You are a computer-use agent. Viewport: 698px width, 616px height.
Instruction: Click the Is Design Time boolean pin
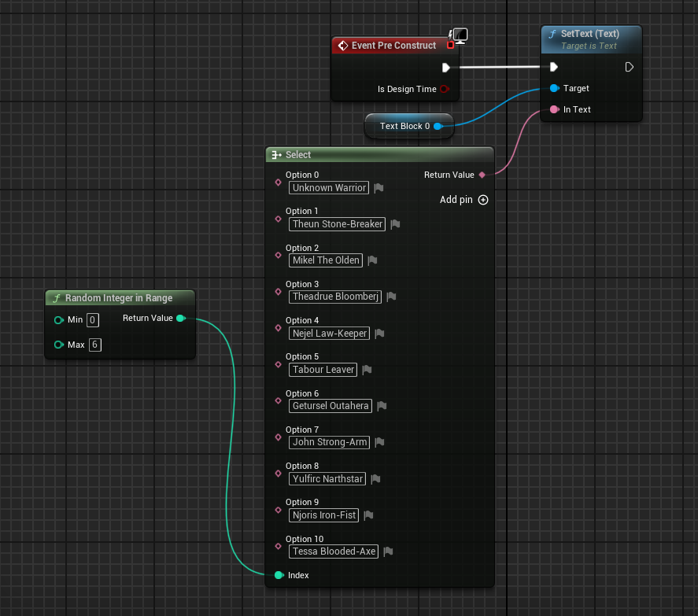[x=445, y=89]
